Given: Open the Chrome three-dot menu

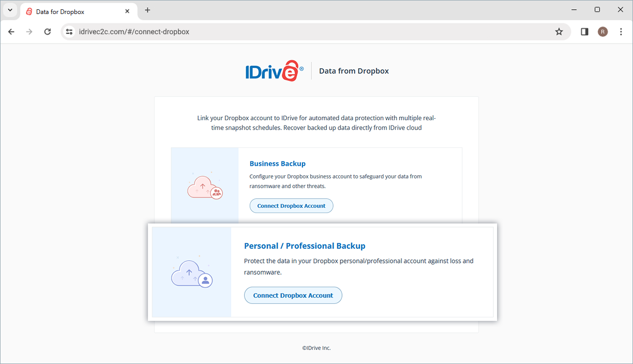Looking at the screenshot, I should pos(621,32).
